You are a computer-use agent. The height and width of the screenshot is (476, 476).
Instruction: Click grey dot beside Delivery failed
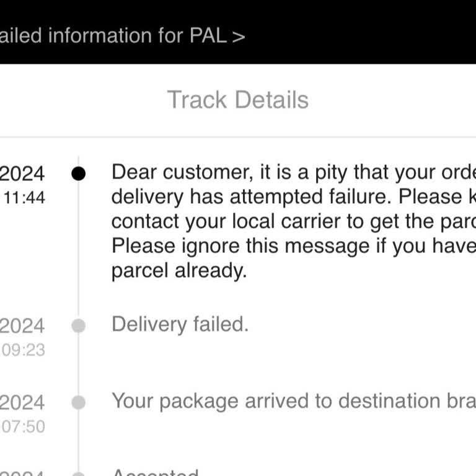click(x=78, y=325)
